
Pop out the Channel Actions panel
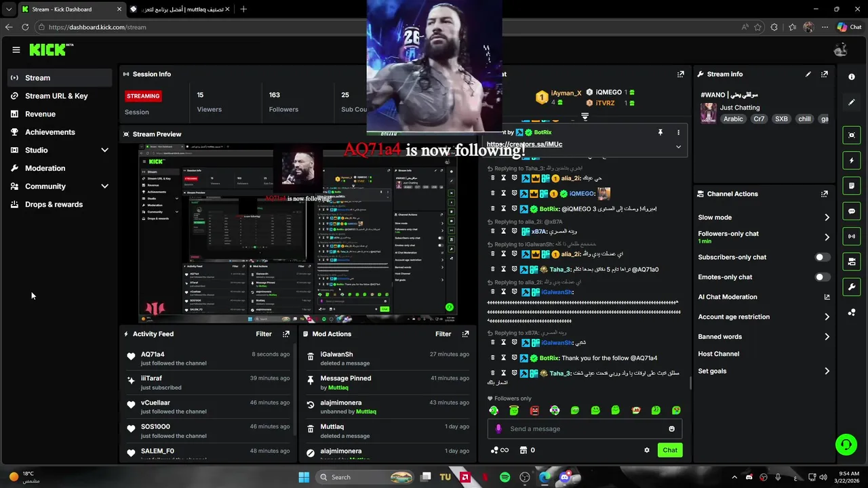coord(825,194)
